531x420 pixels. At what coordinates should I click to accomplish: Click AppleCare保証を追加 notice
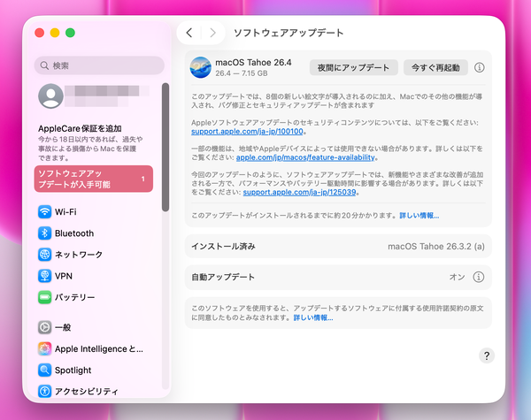click(91, 143)
